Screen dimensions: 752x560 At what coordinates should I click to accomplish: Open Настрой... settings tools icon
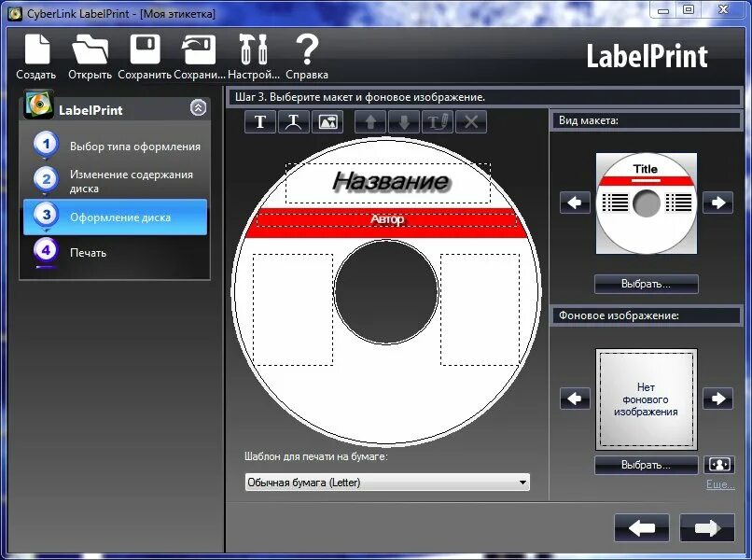point(253,57)
